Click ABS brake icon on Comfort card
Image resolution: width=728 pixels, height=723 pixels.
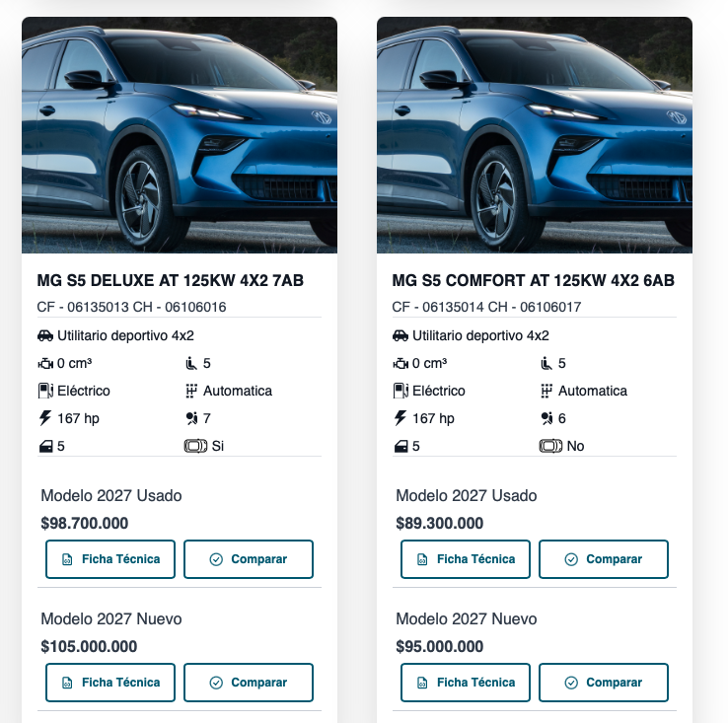click(x=550, y=446)
